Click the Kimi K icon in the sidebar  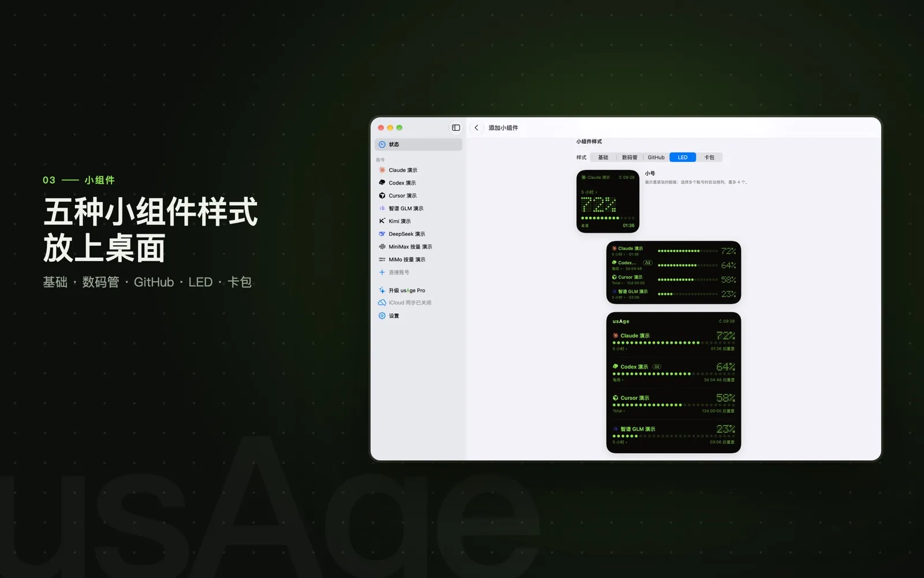(382, 221)
